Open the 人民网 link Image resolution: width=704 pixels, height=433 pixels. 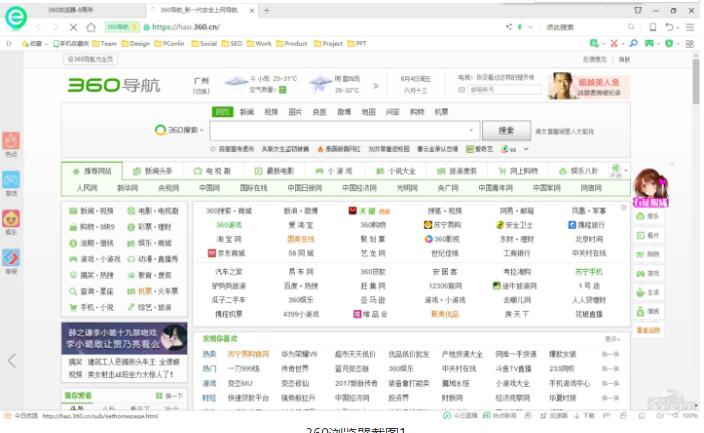[87, 188]
